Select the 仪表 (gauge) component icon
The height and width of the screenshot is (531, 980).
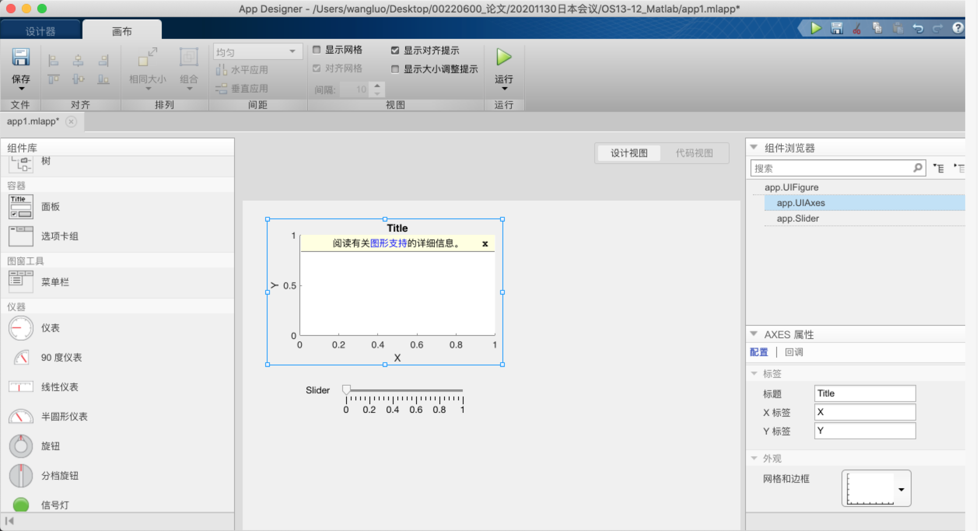tap(21, 328)
